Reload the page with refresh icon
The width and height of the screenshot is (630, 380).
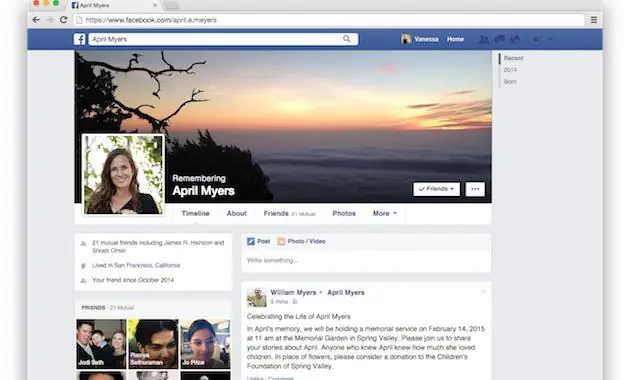(x=63, y=20)
